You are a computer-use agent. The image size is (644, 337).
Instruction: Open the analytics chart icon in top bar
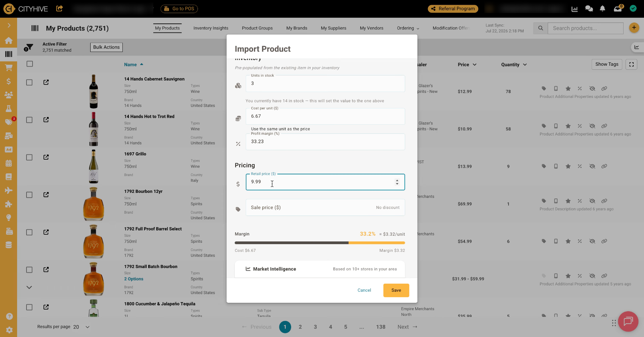pos(575,9)
